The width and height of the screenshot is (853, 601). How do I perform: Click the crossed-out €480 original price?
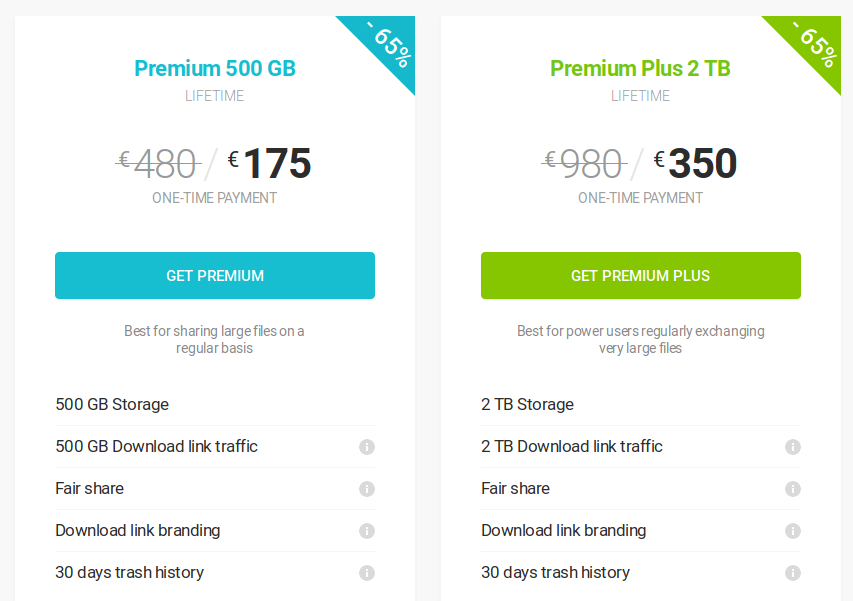[x=158, y=163]
